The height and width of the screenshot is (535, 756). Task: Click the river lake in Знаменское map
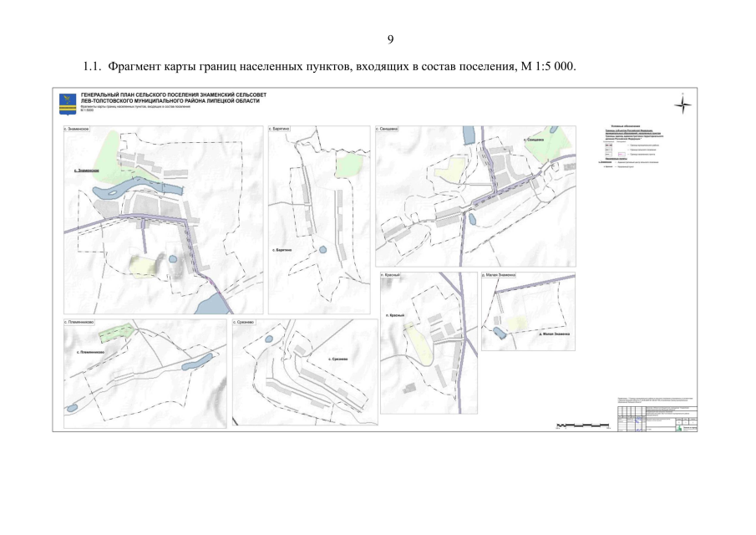(134, 187)
